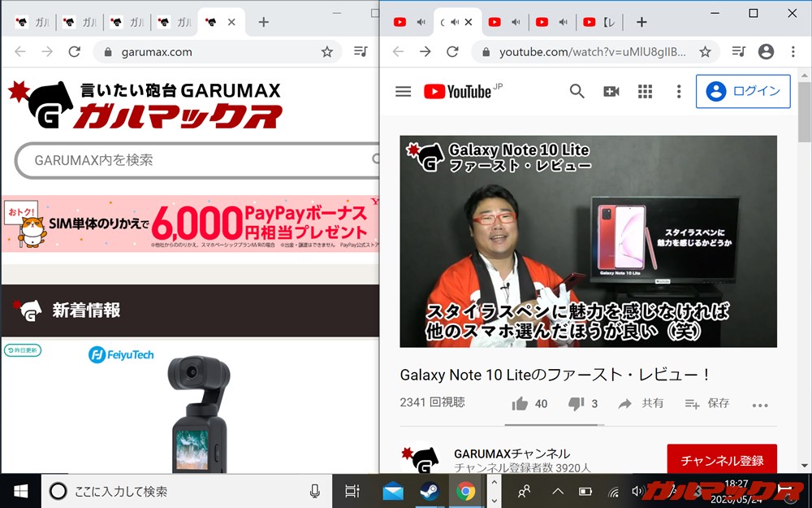
Task: Expand hidden system tray icons
Action: (x=557, y=491)
